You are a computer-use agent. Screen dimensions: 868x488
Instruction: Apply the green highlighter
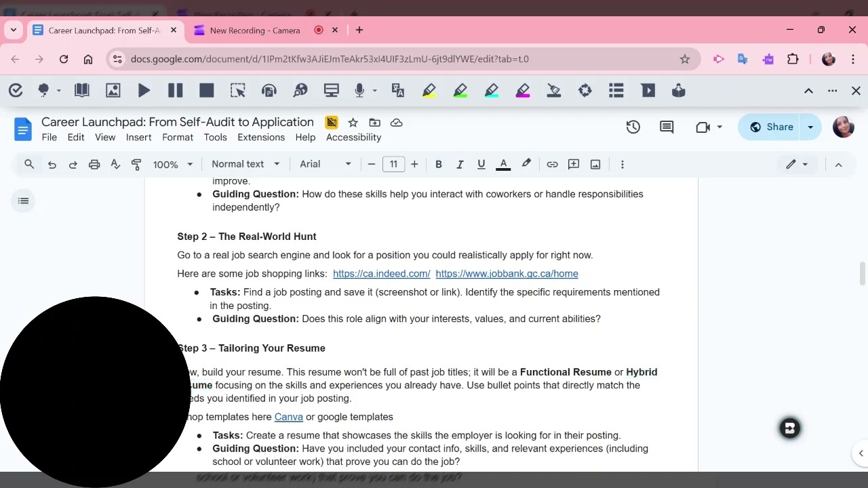click(460, 90)
